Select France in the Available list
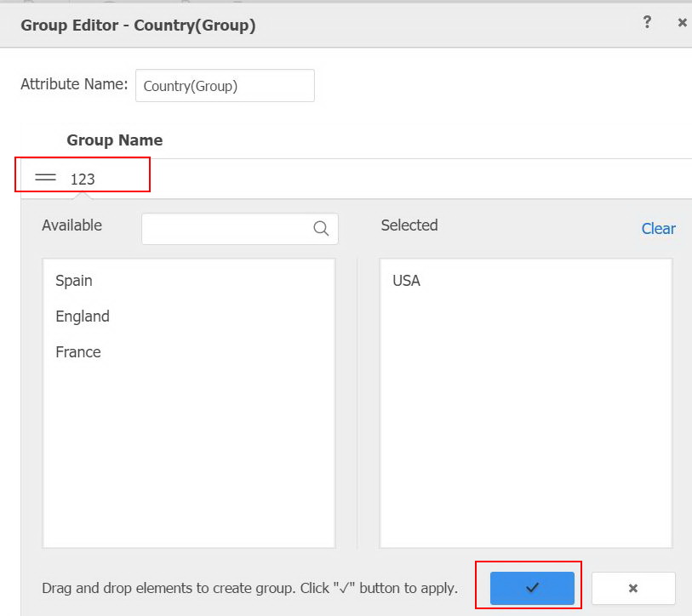 [78, 351]
